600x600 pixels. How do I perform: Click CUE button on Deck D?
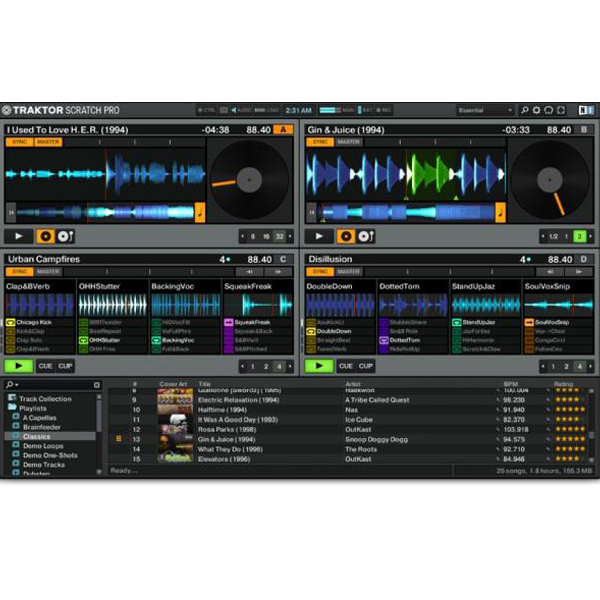point(346,366)
